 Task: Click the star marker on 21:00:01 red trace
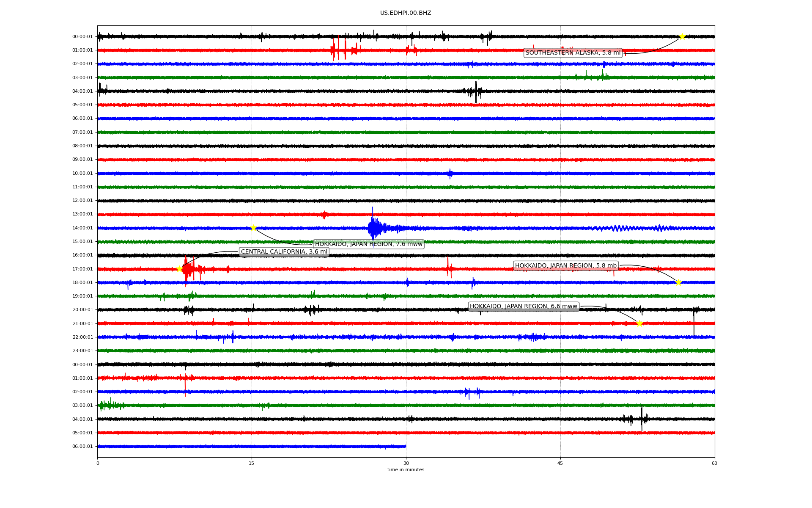pos(639,323)
